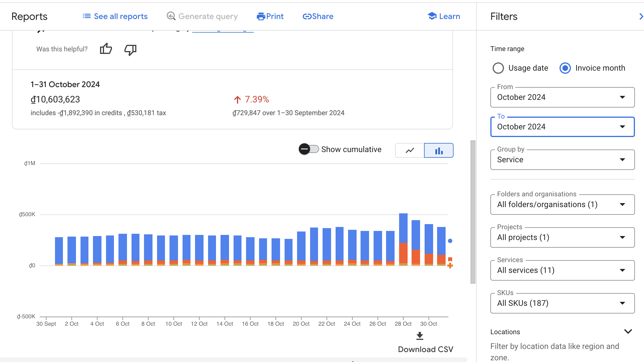Viewport: 644px width, 362px height.
Task: Click the bar chart view icon
Action: pyautogui.click(x=438, y=150)
